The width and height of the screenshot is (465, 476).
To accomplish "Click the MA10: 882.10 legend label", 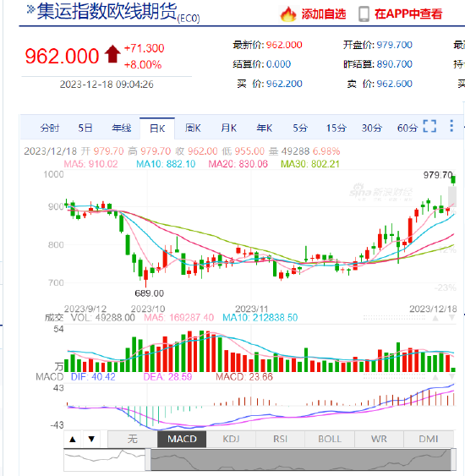I will (166, 164).
